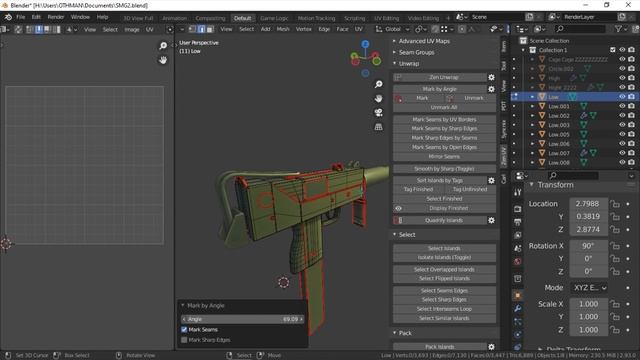Image resolution: width=640 pixels, height=360 pixels.
Task: Click Select Overlapped Islands button
Action: 444,269
